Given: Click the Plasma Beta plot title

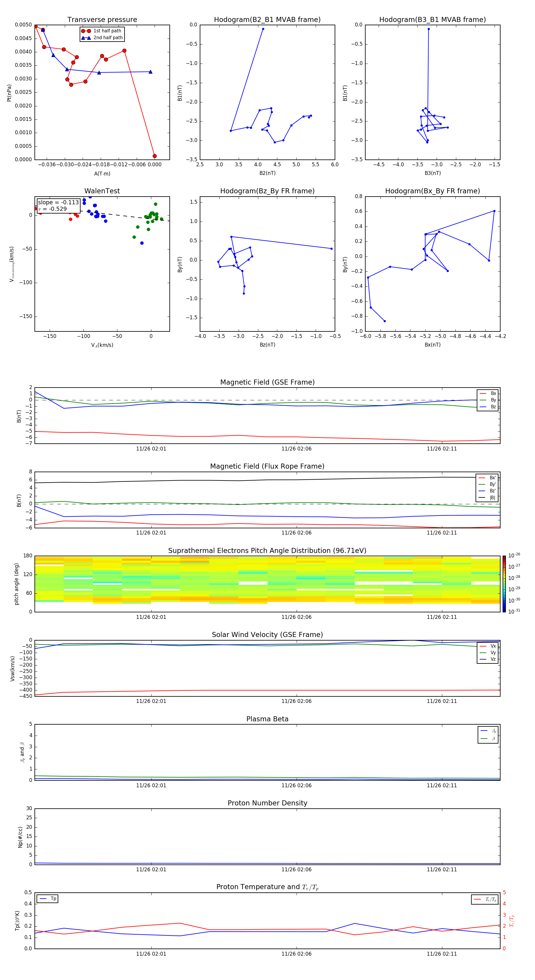Looking at the screenshot, I should [x=267, y=719].
